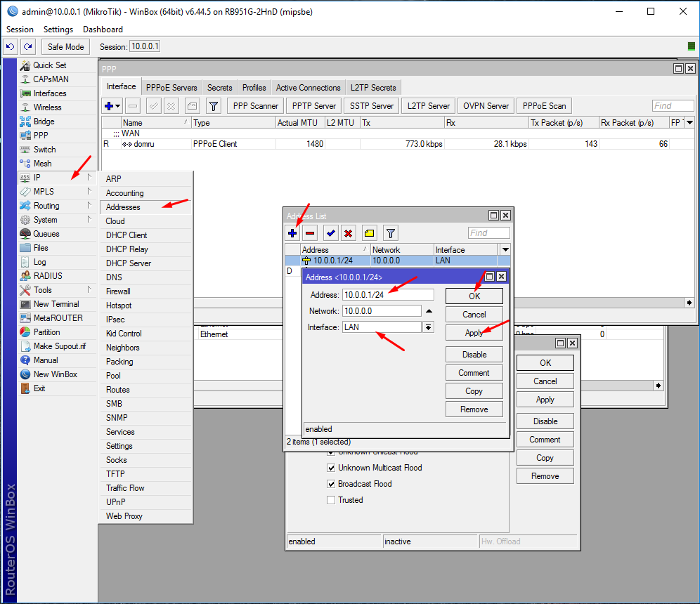Select Addresses in IP submenu
Image resolution: width=700 pixels, height=604 pixels.
click(145, 207)
